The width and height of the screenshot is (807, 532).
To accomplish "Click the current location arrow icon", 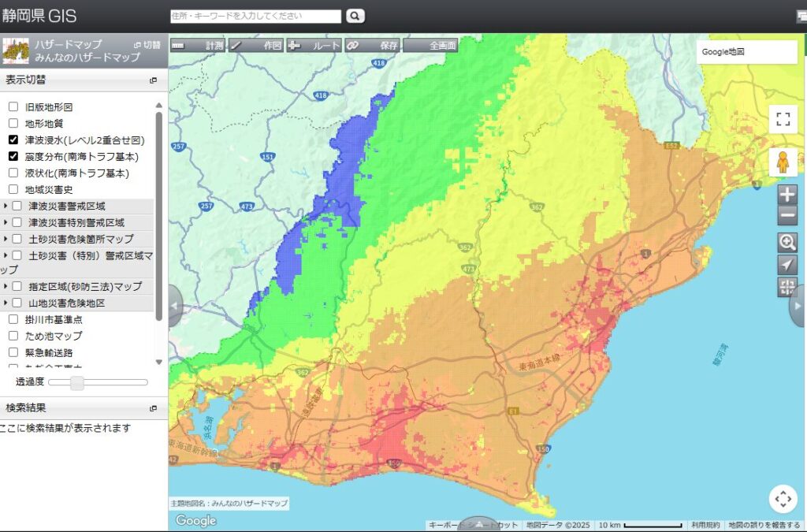I will (787, 265).
